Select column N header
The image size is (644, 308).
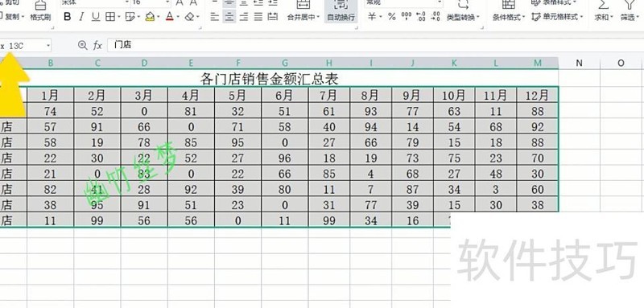click(x=579, y=63)
